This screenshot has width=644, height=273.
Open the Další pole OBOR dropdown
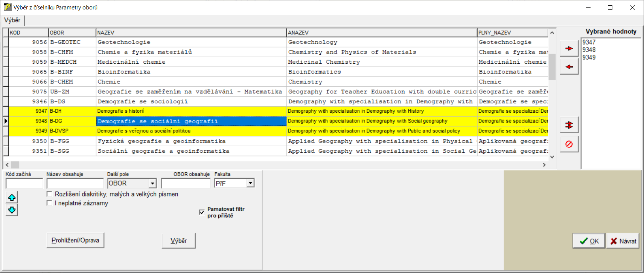tap(152, 183)
